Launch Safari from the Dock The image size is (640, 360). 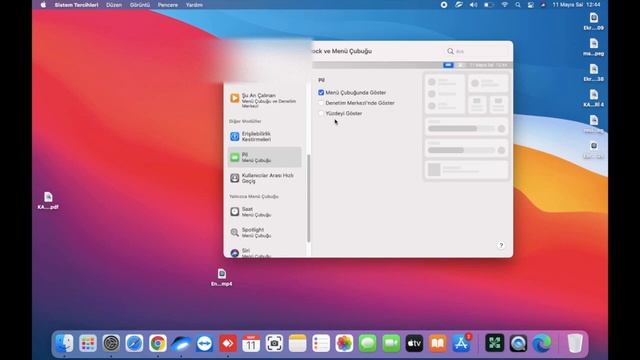click(x=134, y=343)
